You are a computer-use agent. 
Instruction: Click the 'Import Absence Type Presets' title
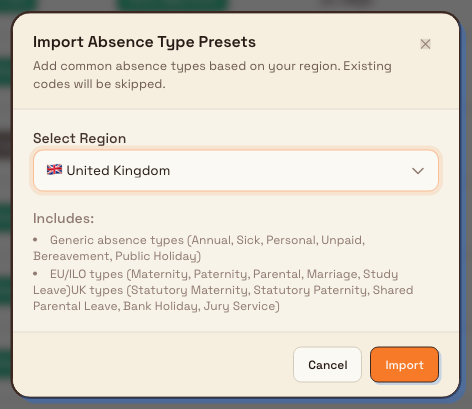(144, 42)
